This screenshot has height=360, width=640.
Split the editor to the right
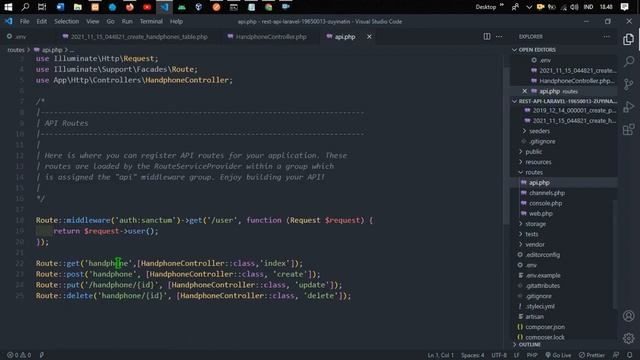click(487, 36)
